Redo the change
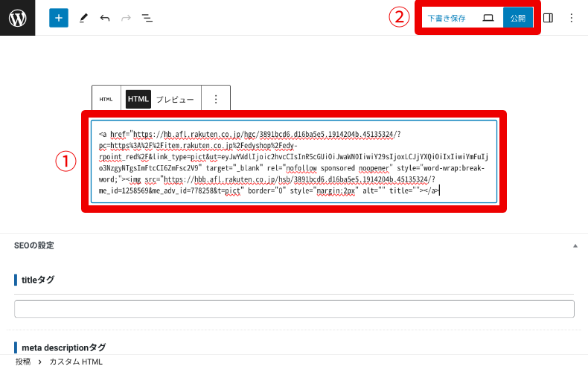Image resolution: width=588 pixels, height=369 pixels. [x=126, y=18]
